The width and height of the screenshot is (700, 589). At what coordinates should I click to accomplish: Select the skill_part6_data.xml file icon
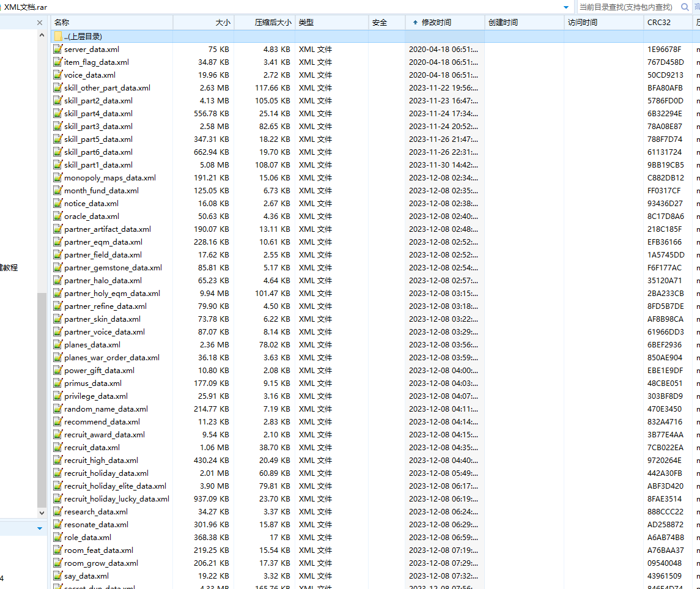[x=58, y=152]
